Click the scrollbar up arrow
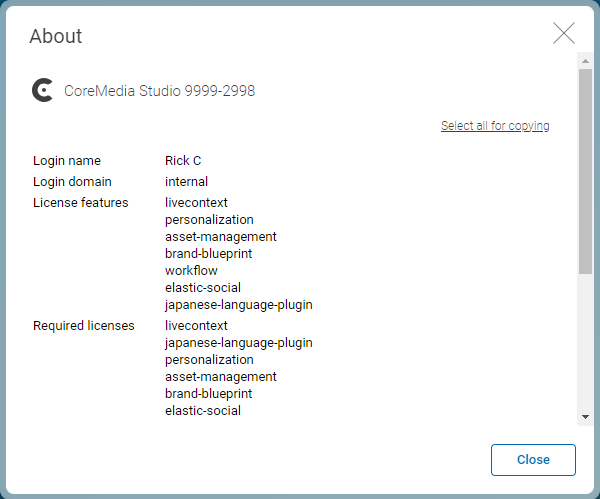The height and width of the screenshot is (499, 600). pyautogui.click(x=585, y=59)
